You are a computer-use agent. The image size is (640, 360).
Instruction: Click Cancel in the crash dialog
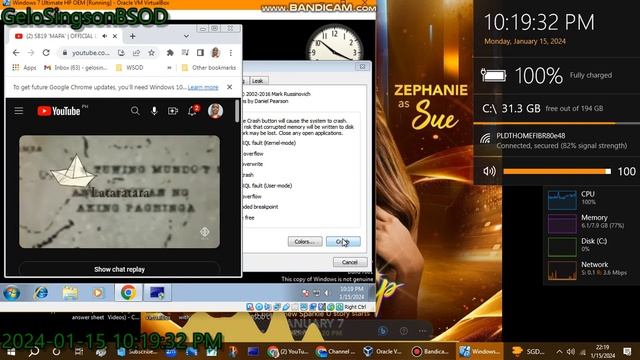(x=350, y=262)
